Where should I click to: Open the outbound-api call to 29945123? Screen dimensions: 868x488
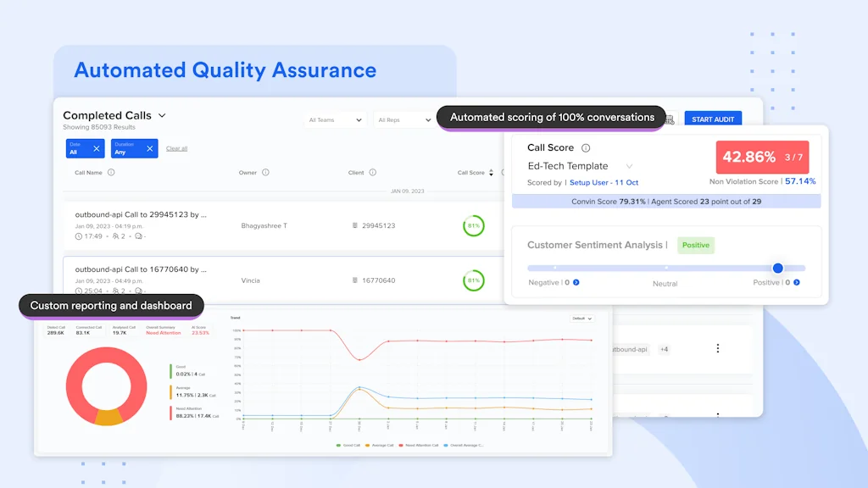pyautogui.click(x=141, y=215)
